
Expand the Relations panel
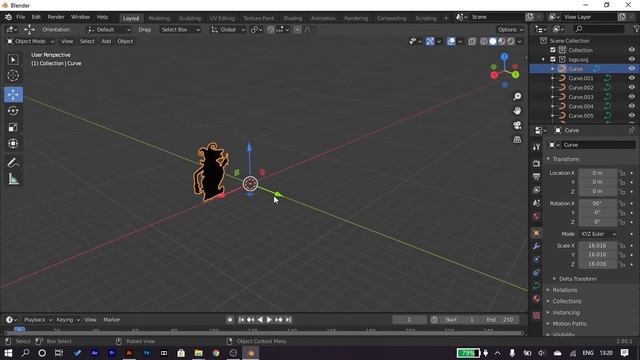pyautogui.click(x=564, y=290)
